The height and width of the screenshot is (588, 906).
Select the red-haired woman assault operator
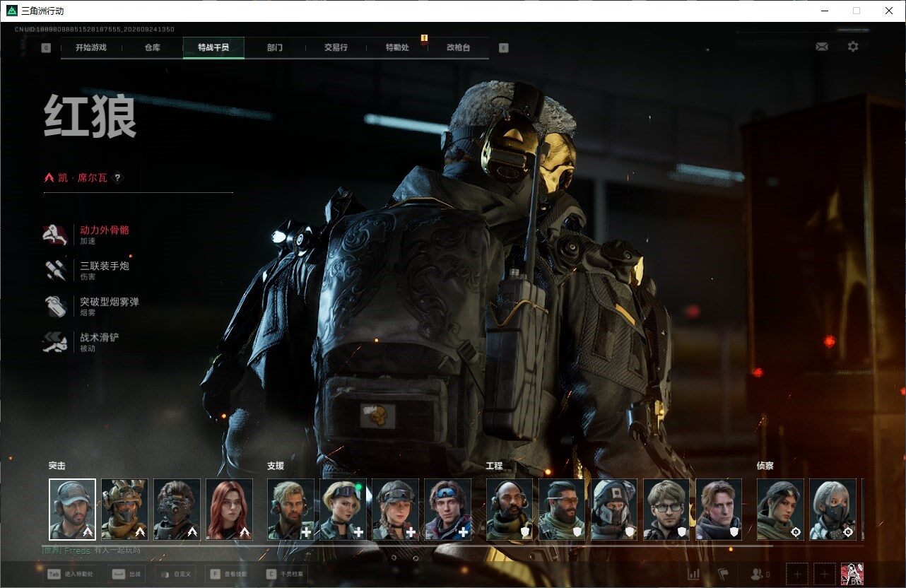[x=229, y=510]
